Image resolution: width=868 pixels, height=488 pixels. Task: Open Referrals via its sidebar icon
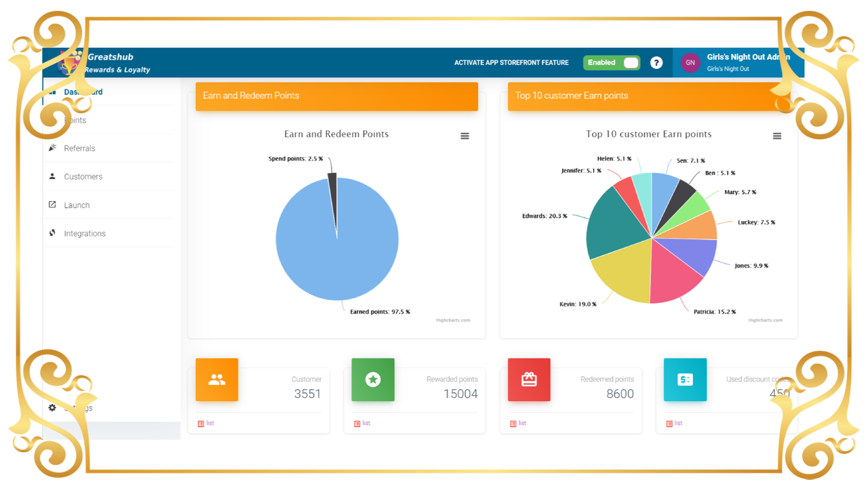(52, 148)
